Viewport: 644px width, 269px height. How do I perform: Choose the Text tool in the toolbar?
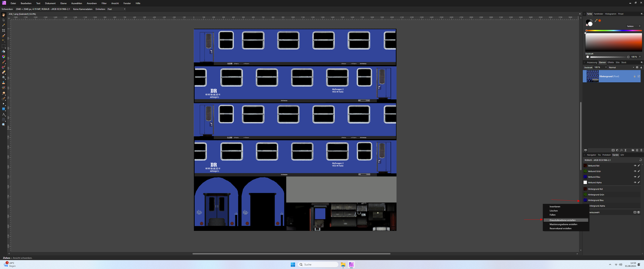[x=4, y=114]
